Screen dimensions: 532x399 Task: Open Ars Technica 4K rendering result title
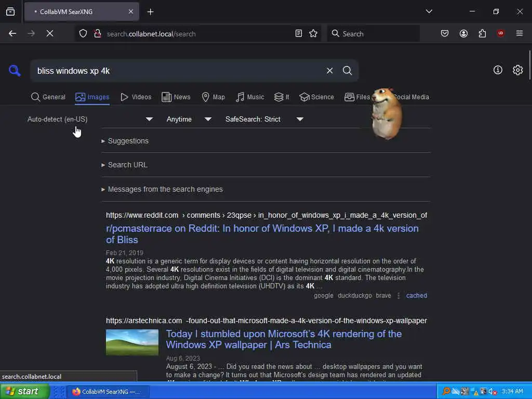[x=284, y=339]
